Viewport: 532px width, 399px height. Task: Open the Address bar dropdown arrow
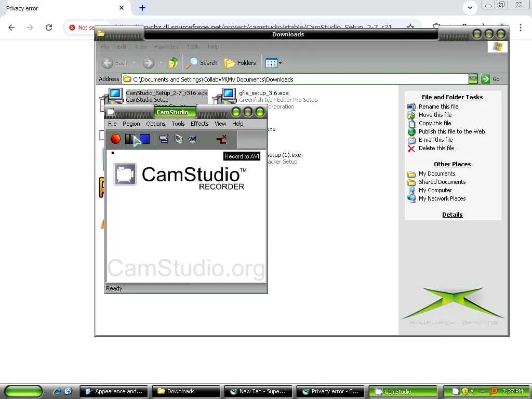(473, 79)
